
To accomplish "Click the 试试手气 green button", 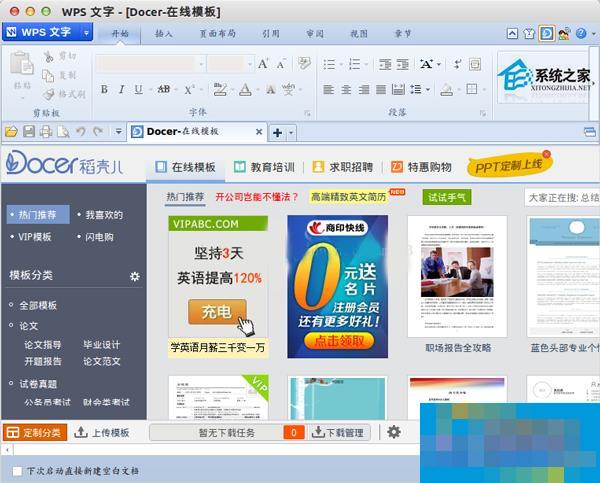I will (447, 197).
